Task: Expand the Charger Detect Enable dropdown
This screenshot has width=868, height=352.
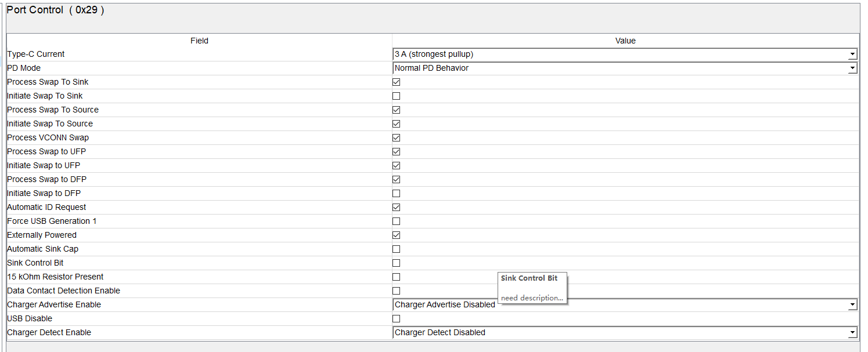Action: (624, 332)
